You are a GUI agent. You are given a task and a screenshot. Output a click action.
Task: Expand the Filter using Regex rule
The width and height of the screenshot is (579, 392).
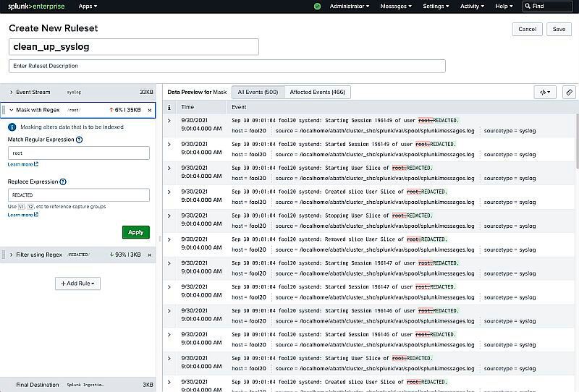pos(11,255)
